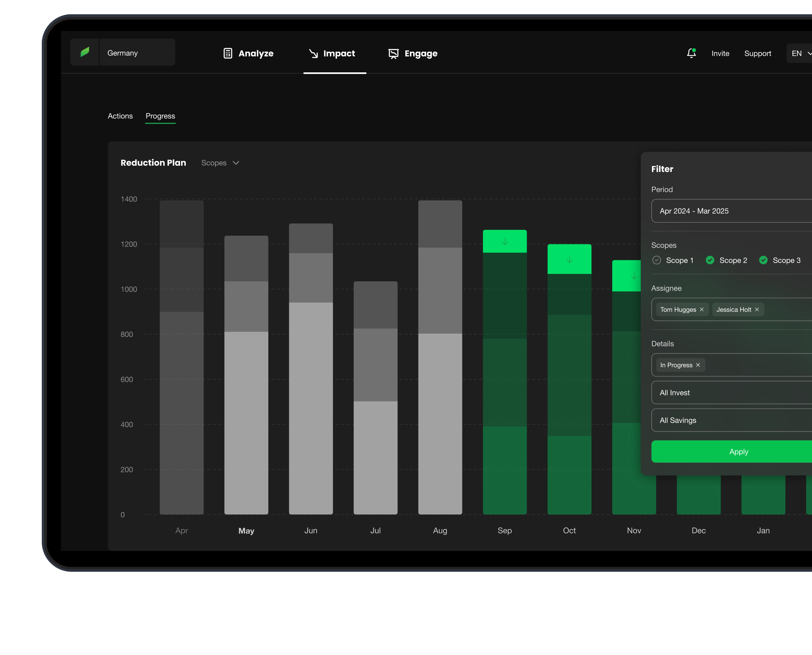Remove Jessica Holt assignee tag
The height and width of the screenshot is (655, 812).
coord(757,309)
